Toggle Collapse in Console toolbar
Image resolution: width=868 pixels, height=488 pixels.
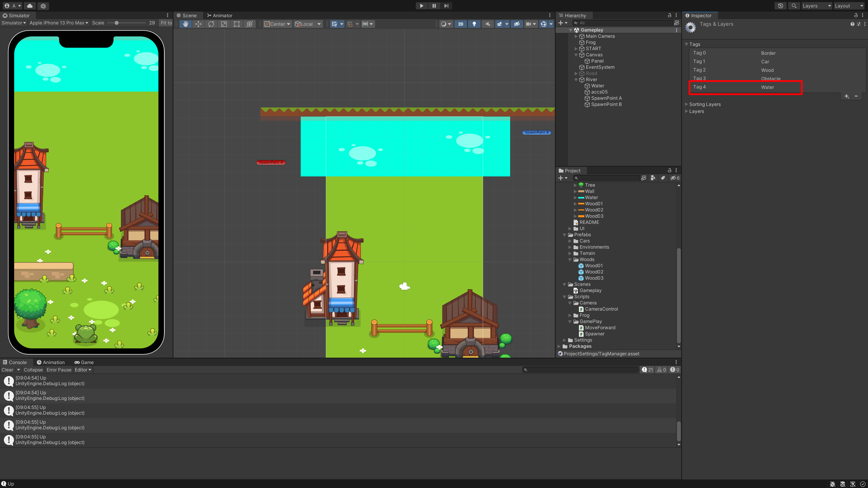click(x=33, y=370)
